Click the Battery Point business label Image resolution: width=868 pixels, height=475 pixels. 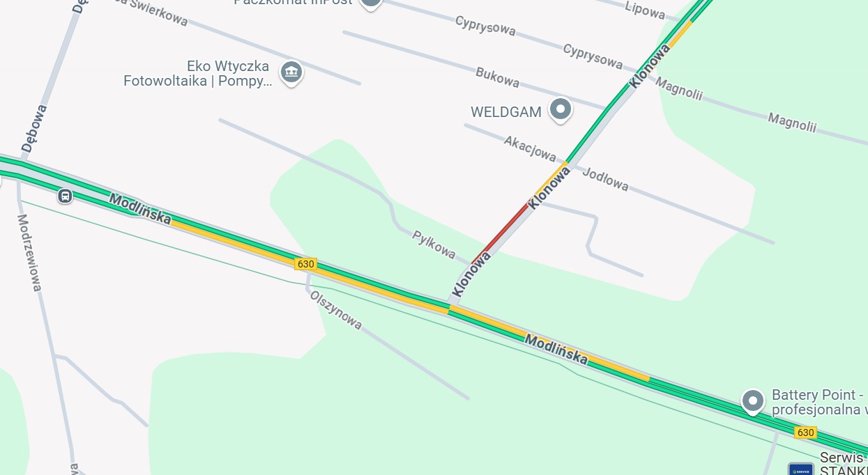click(x=818, y=403)
